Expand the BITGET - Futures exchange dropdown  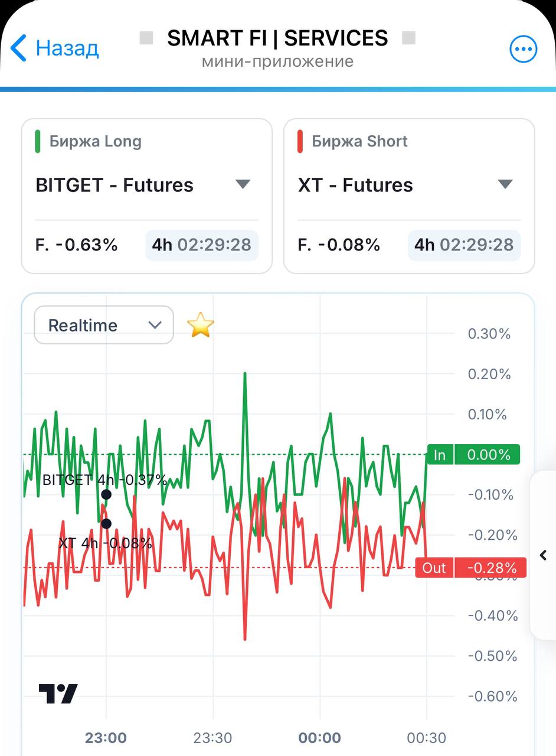pos(146,185)
